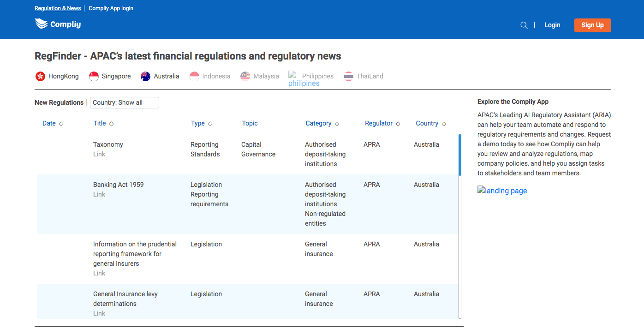Click the Login link
The image size is (644, 335).
point(552,25)
